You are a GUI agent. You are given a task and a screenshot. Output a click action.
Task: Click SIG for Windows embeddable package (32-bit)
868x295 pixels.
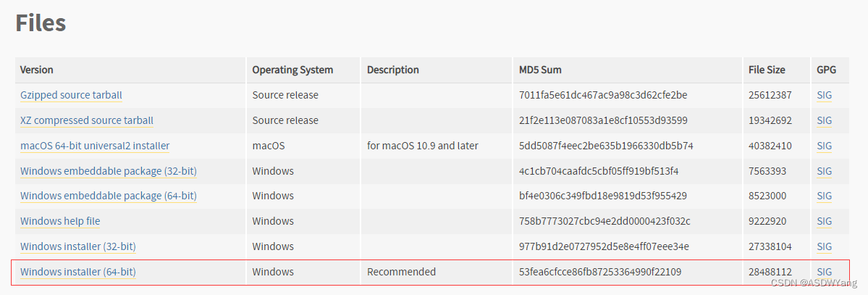point(824,171)
